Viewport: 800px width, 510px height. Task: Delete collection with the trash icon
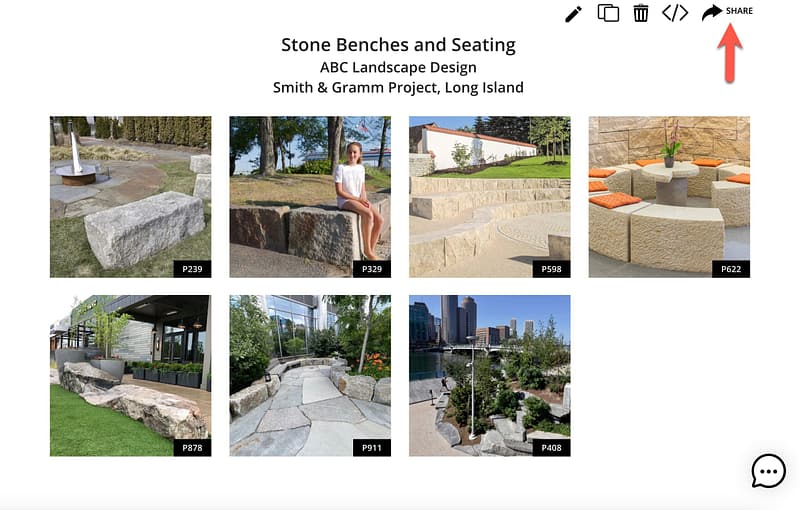tap(641, 13)
